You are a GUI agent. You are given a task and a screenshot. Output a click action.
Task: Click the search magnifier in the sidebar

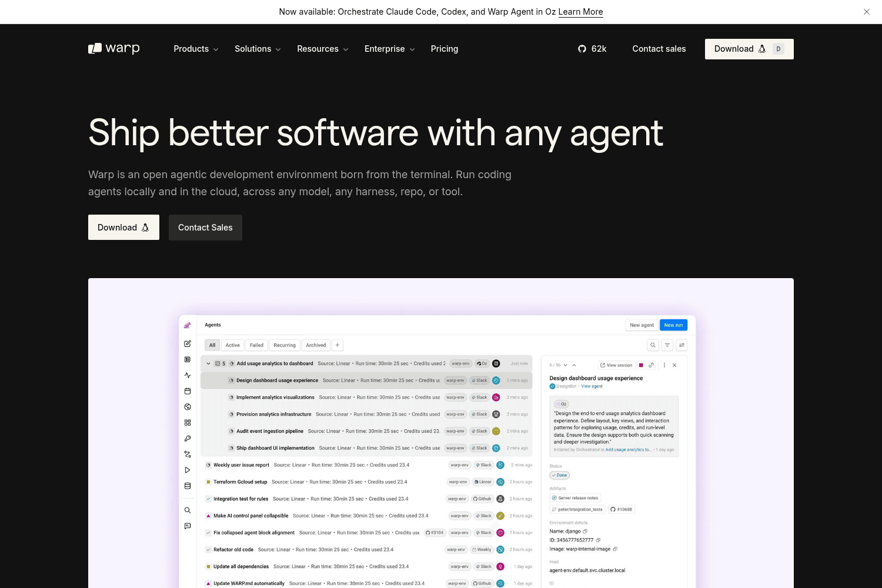(x=188, y=510)
